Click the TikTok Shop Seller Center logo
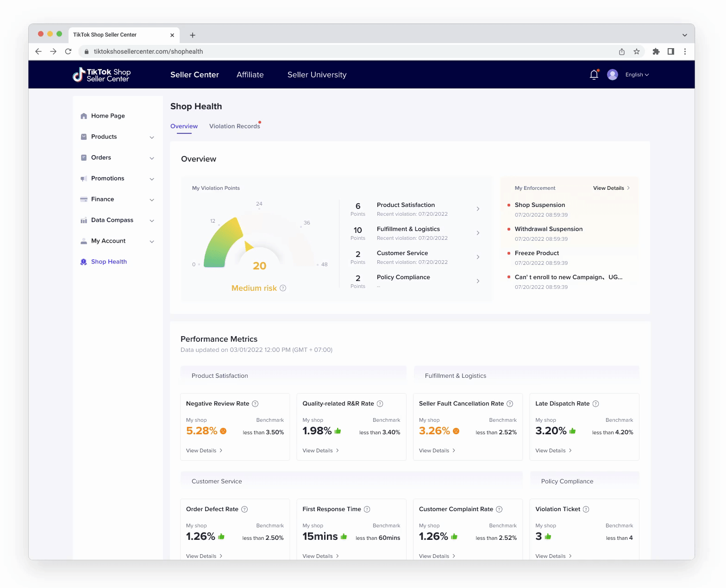Viewport: 726px width, 588px height. coord(102,75)
